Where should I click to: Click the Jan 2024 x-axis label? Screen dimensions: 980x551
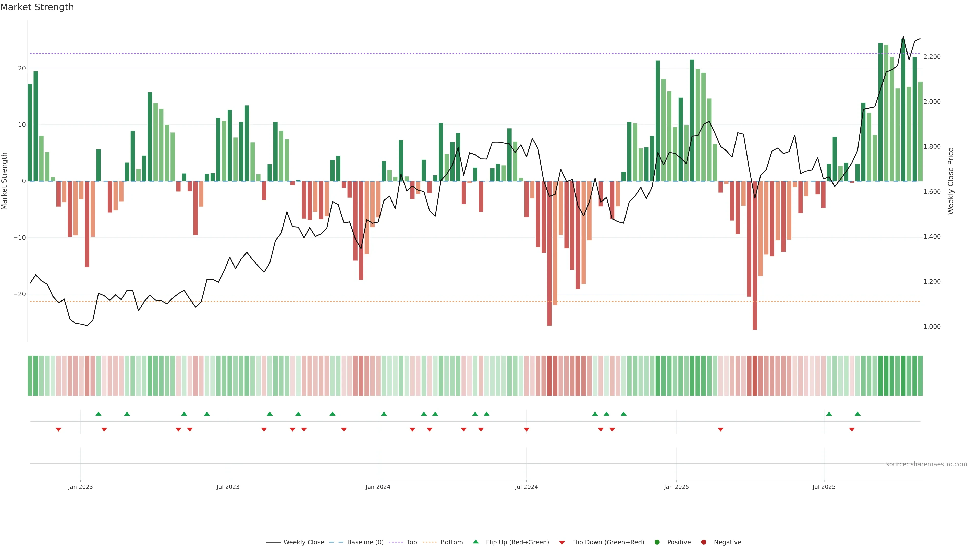(378, 487)
